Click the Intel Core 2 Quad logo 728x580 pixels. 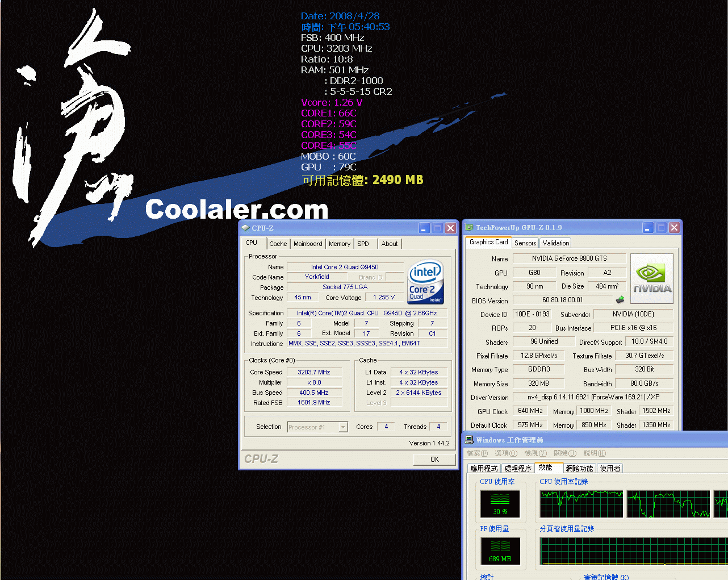click(425, 282)
